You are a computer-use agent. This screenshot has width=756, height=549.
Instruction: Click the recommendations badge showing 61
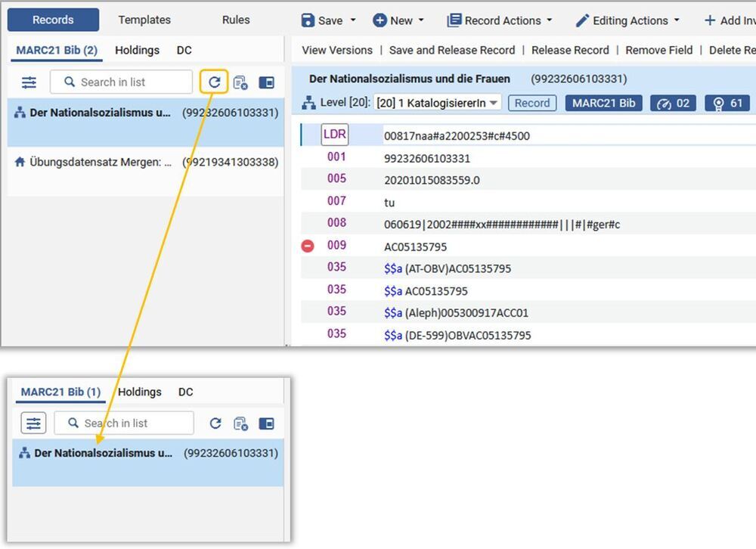pos(727,104)
